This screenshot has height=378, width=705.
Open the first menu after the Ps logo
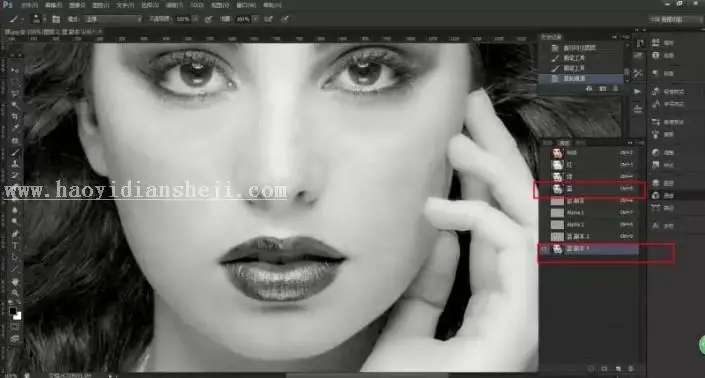[30, 5]
